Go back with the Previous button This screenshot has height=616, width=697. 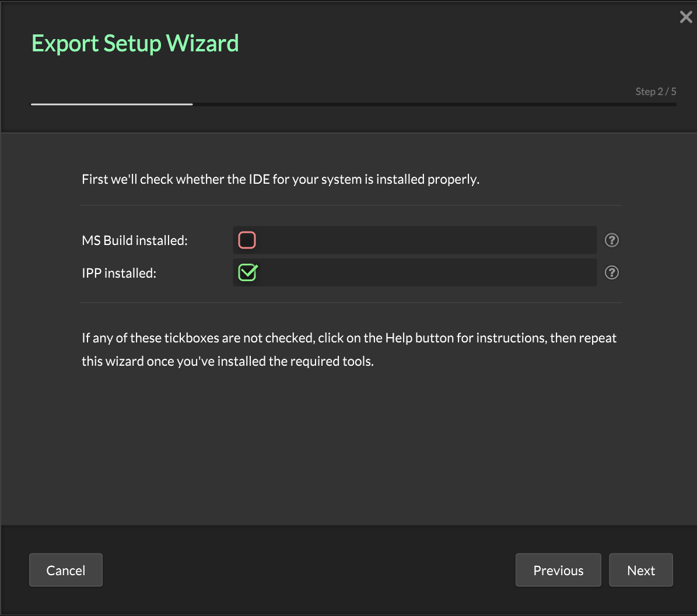pyautogui.click(x=558, y=570)
